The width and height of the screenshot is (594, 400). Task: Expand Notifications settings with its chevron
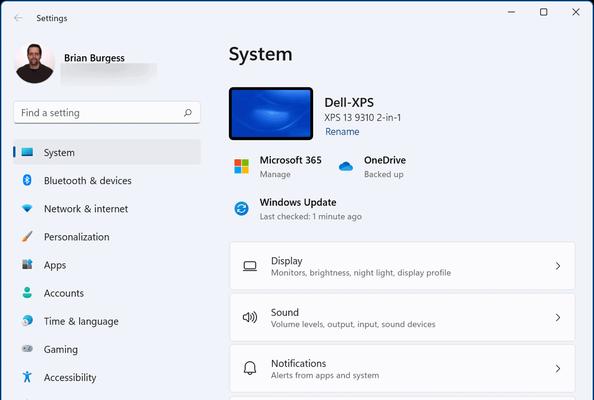(x=558, y=368)
